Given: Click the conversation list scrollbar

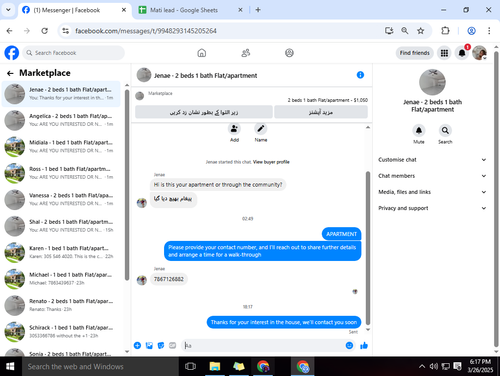Looking at the screenshot, I should coord(127,185).
